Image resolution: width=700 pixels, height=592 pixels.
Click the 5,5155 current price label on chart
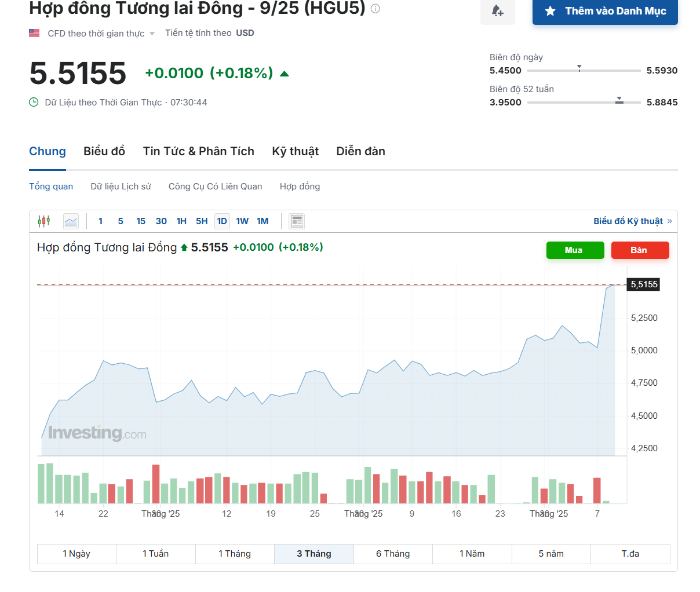point(644,284)
